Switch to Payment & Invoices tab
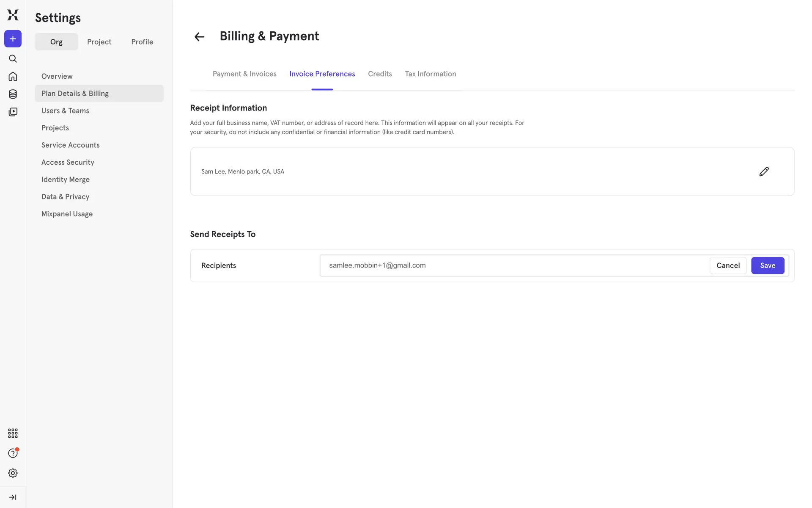The width and height of the screenshot is (812, 508). (x=244, y=74)
